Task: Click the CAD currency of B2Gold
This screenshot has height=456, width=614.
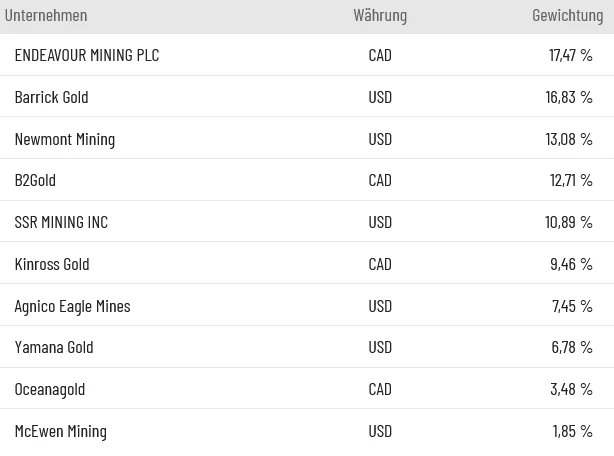Action: click(x=380, y=180)
